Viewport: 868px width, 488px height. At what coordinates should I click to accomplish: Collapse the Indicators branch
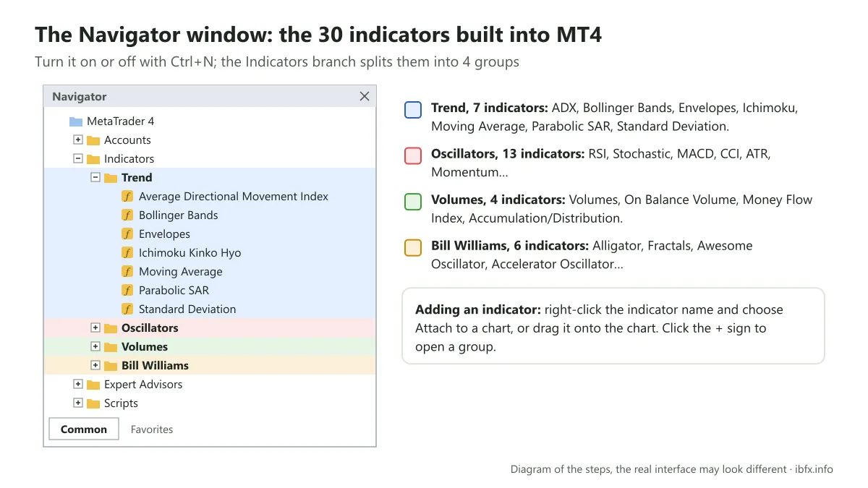(78, 159)
